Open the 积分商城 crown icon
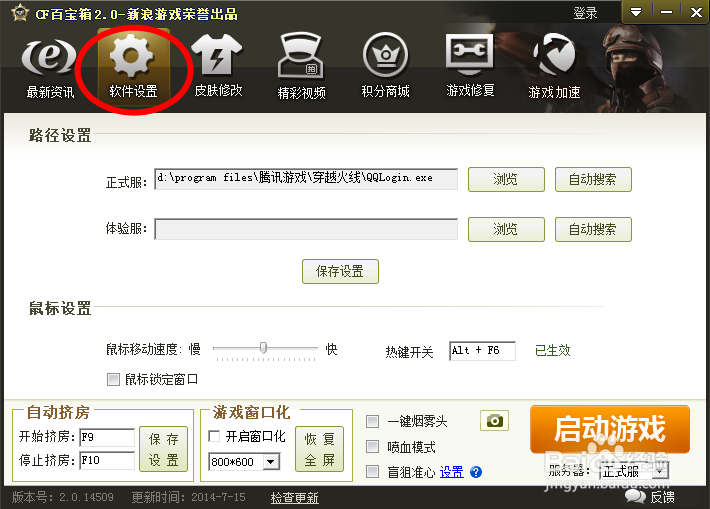This screenshot has width=710, height=509. (x=385, y=55)
